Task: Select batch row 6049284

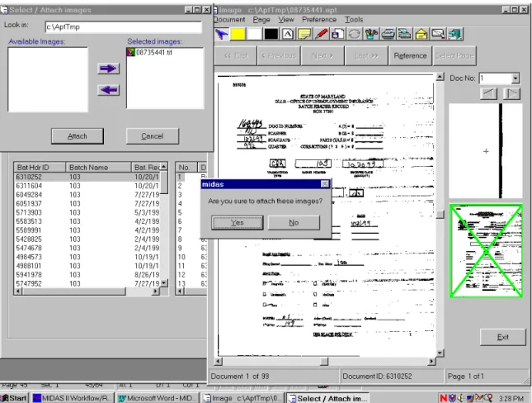Action: pos(87,195)
